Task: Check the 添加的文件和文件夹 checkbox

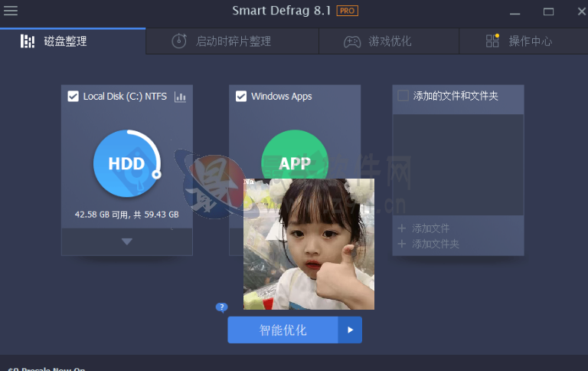Action: tap(403, 96)
